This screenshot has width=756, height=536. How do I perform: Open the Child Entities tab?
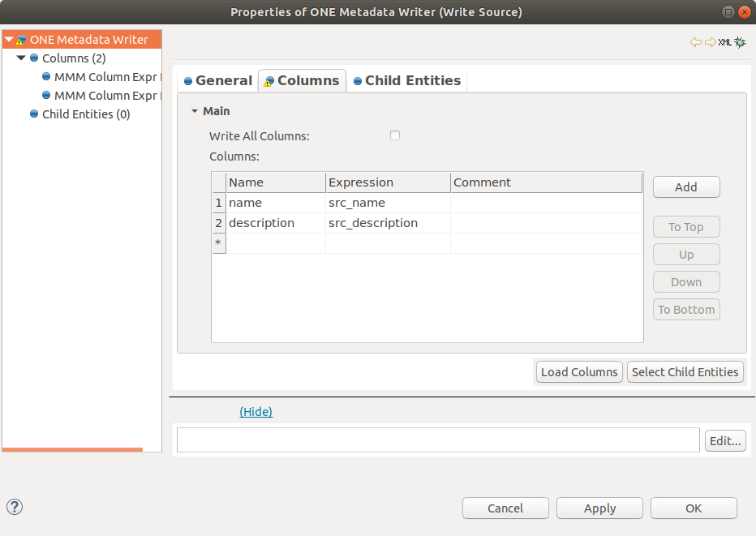pyautogui.click(x=407, y=80)
